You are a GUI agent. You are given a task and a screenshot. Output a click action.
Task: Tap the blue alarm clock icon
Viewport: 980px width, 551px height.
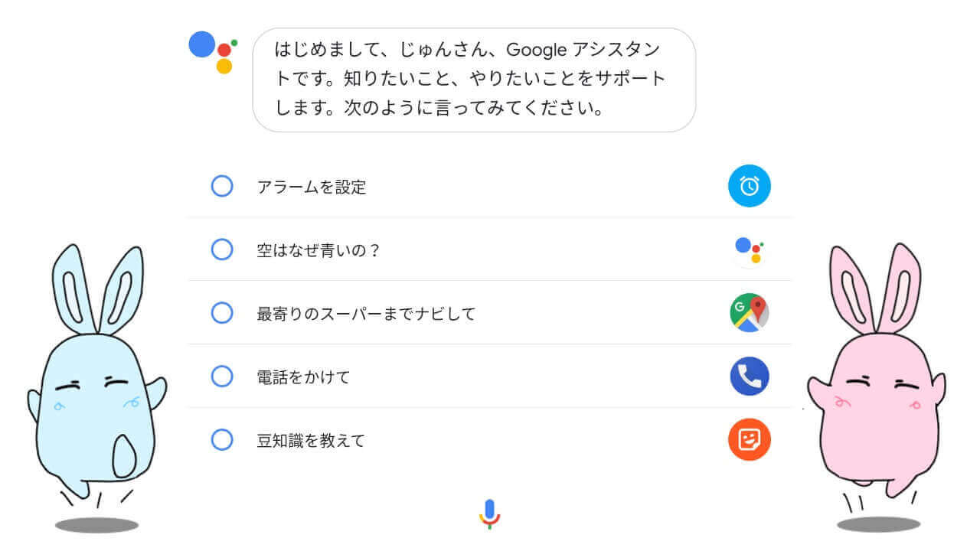[749, 186]
